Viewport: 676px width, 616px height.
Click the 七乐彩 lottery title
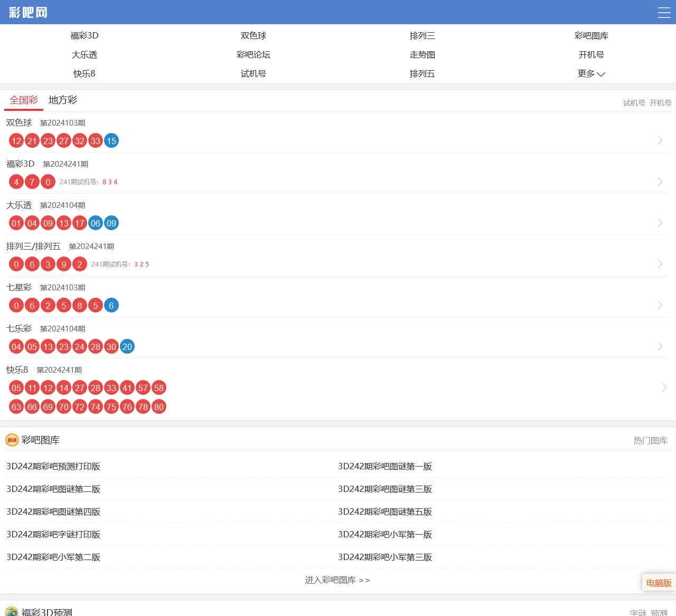[19, 328]
